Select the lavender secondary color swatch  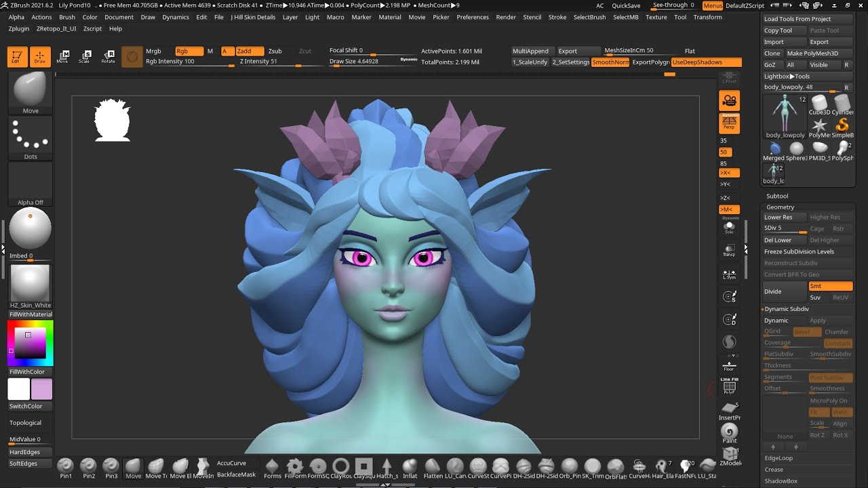41,389
